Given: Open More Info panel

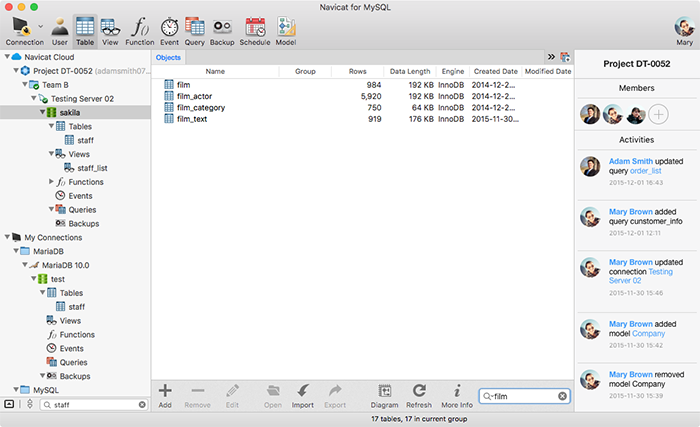Looking at the screenshot, I should [457, 396].
